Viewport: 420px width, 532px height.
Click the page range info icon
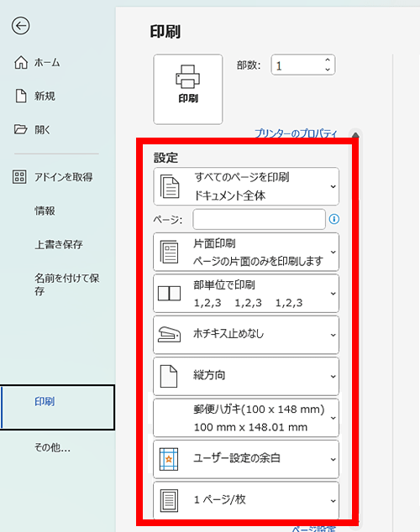[334, 219]
